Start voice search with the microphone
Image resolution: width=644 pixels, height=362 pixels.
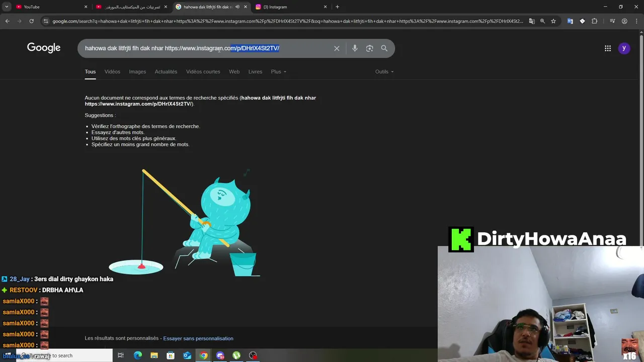click(355, 48)
